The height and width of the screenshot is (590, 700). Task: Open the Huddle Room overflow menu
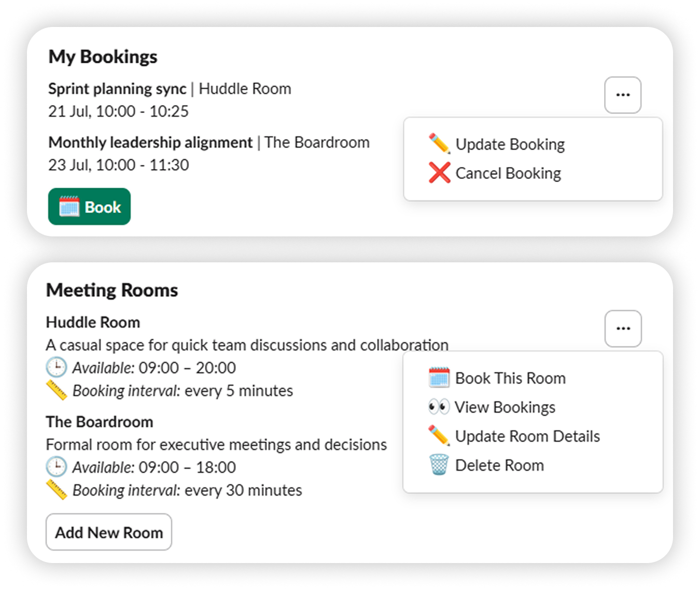pyautogui.click(x=623, y=329)
